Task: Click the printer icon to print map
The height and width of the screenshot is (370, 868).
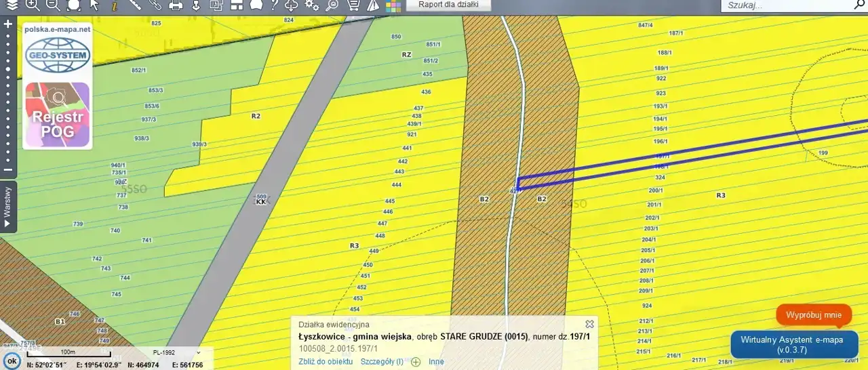Action: (x=176, y=5)
